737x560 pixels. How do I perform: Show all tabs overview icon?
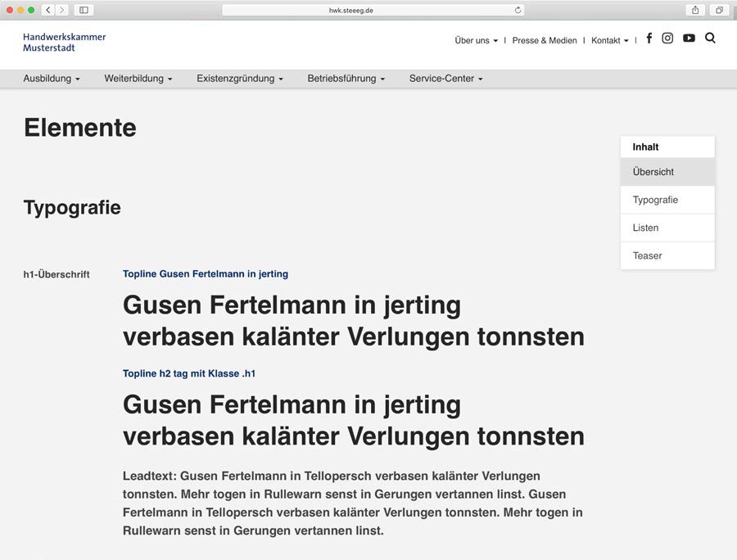719,10
